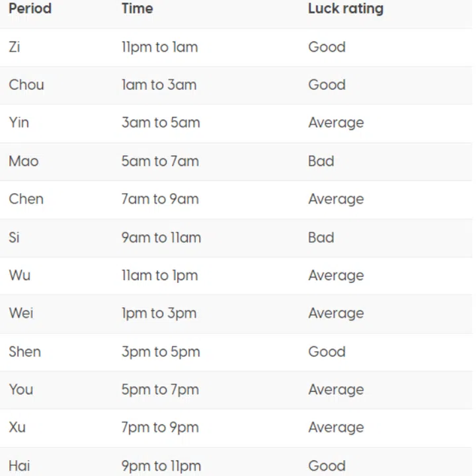Click the Time column header
476x476 pixels.
point(137,9)
